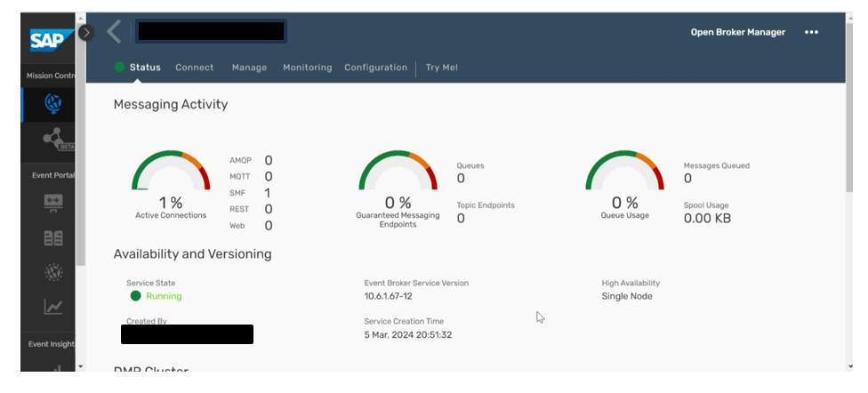The image size is (868, 393).
Task: Click the SAP logo in the sidebar
Action: tap(52, 40)
